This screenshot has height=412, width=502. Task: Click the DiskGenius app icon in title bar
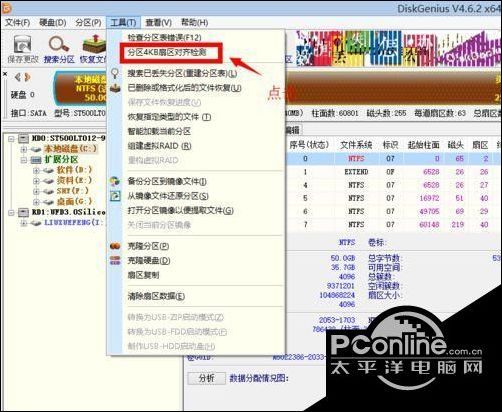(6, 8)
